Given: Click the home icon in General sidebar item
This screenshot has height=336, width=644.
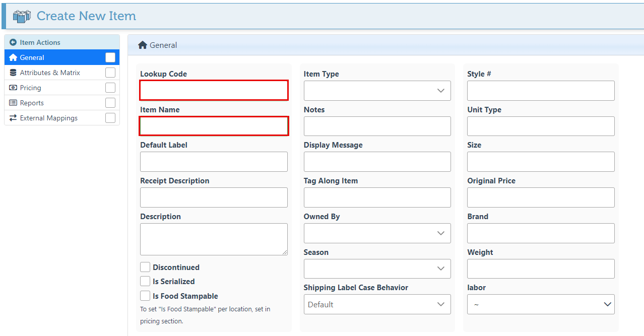Looking at the screenshot, I should pyautogui.click(x=13, y=57).
